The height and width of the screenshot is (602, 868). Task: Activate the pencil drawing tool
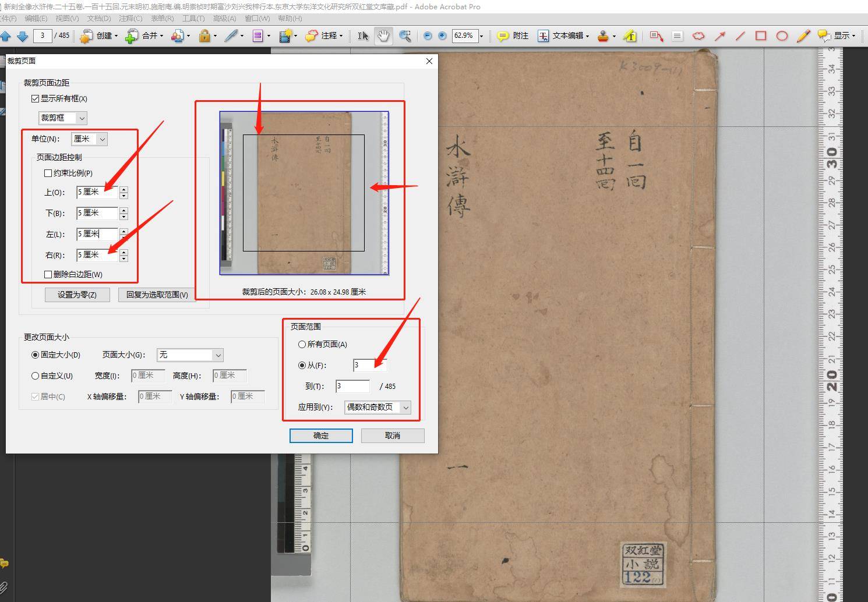[803, 36]
